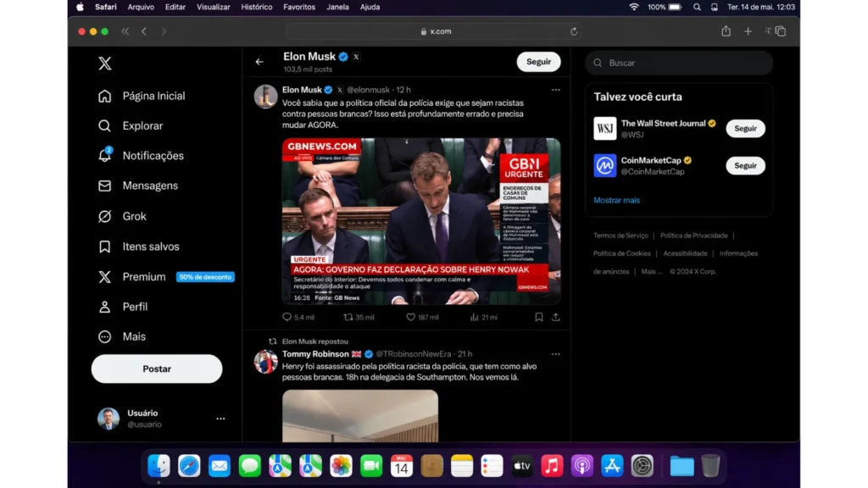The image size is (868, 488).
Task: Open App Store in Dock
Action: [x=612, y=466]
